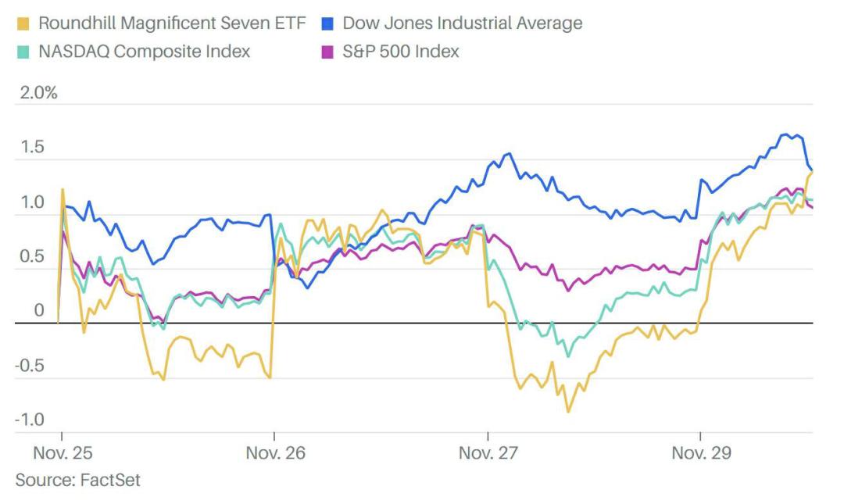Click the Nov. 27 axis label
844x504 pixels.
click(488, 453)
